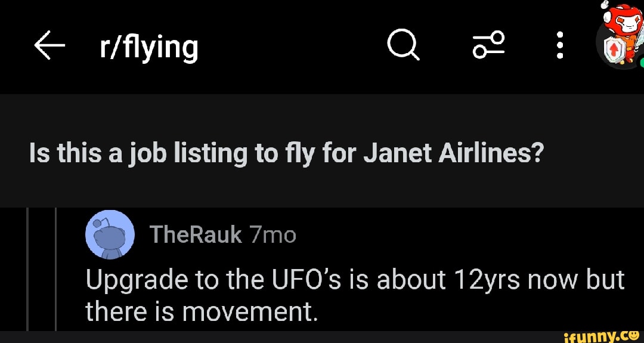Image resolution: width=644 pixels, height=343 pixels.
Task: Open the Janet Airlines post title
Action: pyautogui.click(x=286, y=154)
